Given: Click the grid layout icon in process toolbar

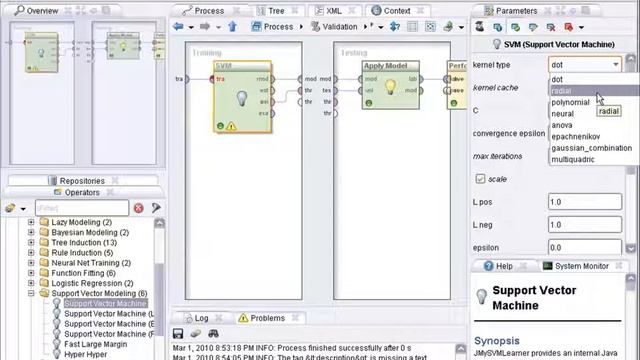Looking at the screenshot, I should [413, 27].
